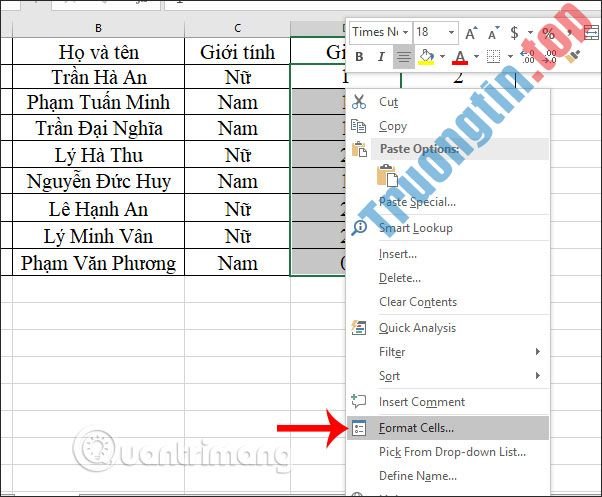Screen dimensions: 602x497
Task: Select Define Name...
Action: point(448,476)
